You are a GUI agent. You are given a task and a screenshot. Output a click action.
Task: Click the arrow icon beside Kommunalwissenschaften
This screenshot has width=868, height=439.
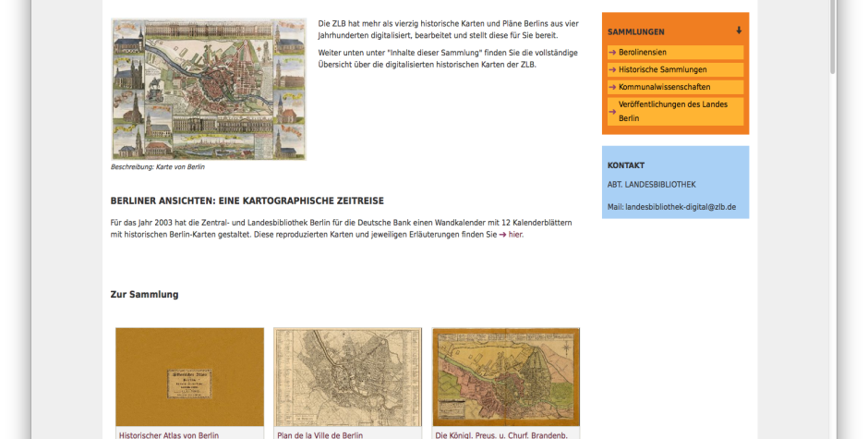(612, 87)
